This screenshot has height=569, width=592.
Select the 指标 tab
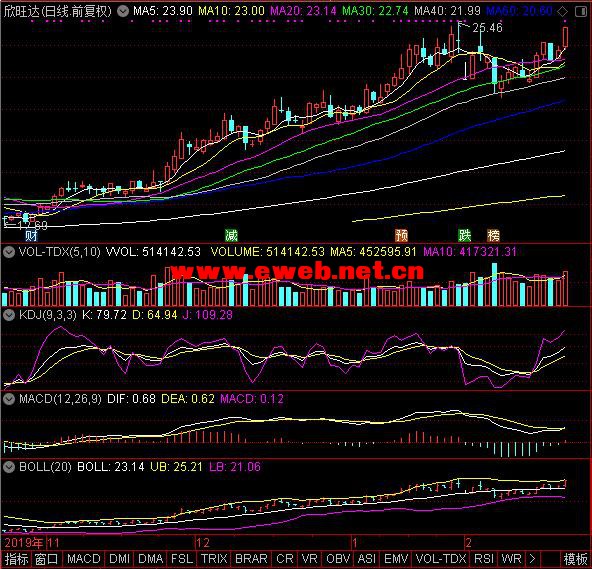coord(16,559)
